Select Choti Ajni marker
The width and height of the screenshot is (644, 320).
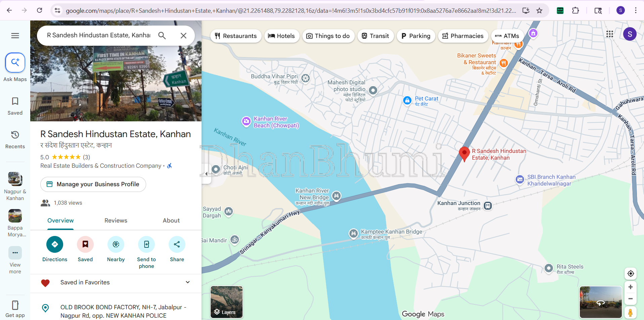[x=216, y=169]
